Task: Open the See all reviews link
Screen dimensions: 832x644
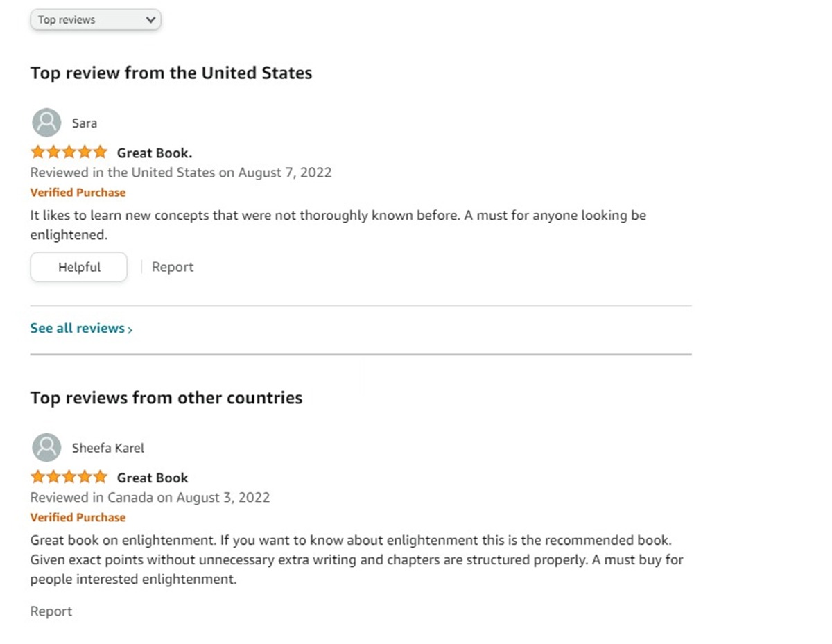Action: 78,329
